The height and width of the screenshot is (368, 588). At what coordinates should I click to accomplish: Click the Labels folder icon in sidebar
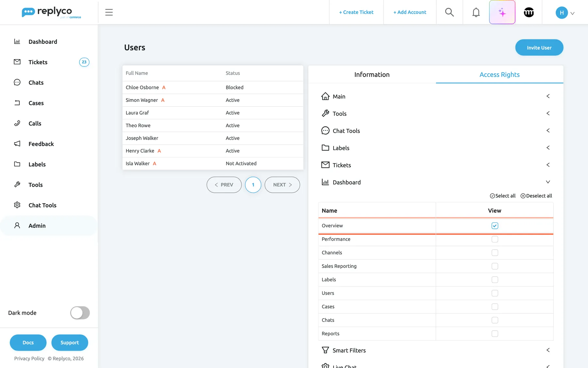pyautogui.click(x=17, y=164)
